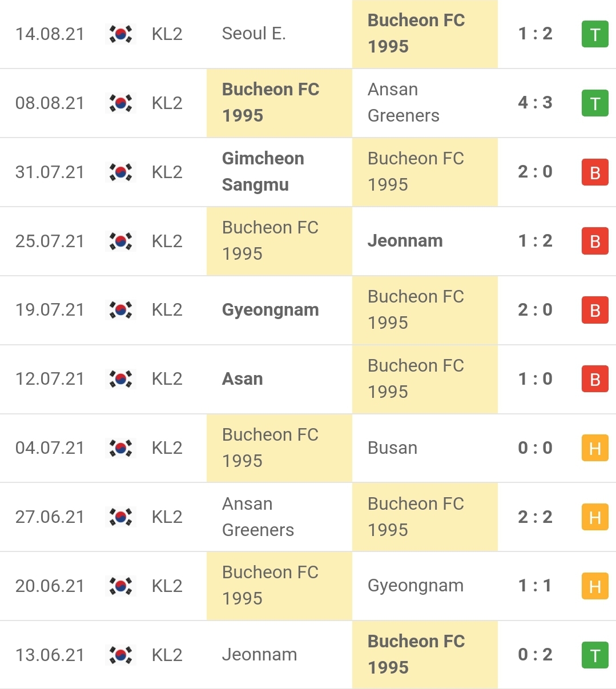Click the green T badge for the 08.08.21 match
Viewport: 616px width, 689px height.
(x=595, y=103)
